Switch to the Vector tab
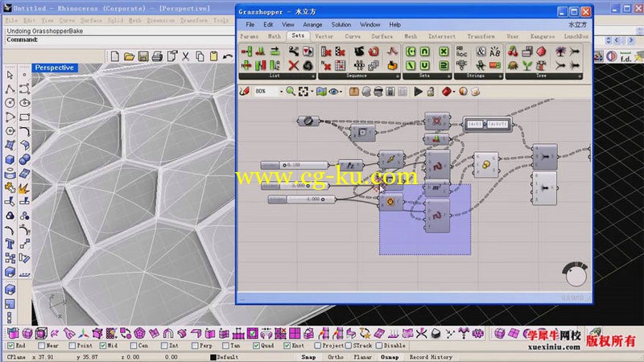This screenshot has width=644, height=362. click(324, 36)
